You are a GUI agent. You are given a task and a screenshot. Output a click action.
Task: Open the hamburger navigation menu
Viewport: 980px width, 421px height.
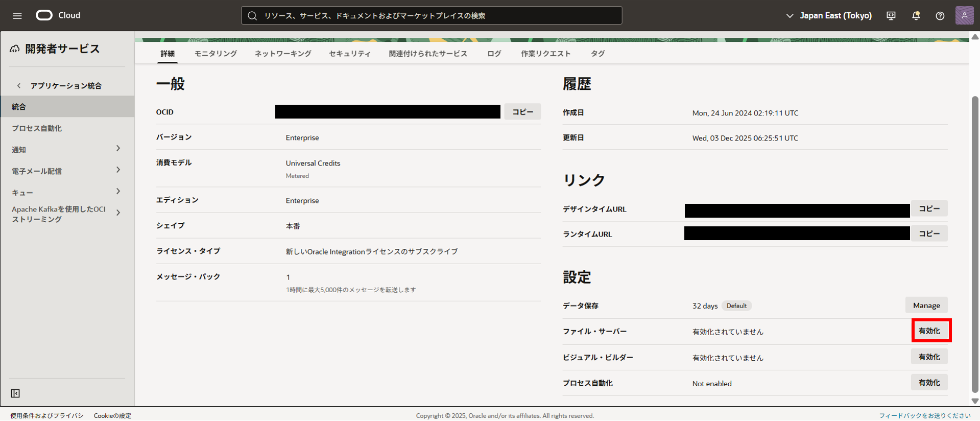click(x=17, y=15)
